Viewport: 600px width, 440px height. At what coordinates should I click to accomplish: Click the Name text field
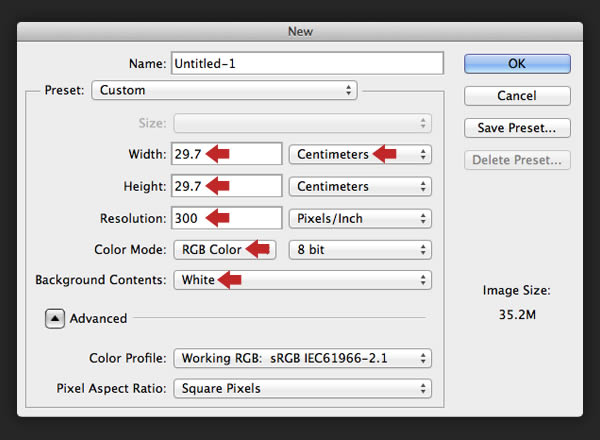tap(307, 63)
